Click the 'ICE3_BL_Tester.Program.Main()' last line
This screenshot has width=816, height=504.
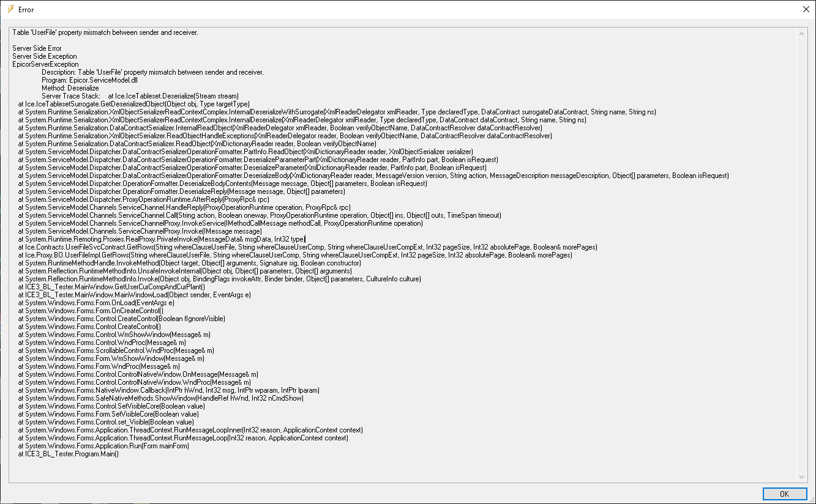click(69, 454)
